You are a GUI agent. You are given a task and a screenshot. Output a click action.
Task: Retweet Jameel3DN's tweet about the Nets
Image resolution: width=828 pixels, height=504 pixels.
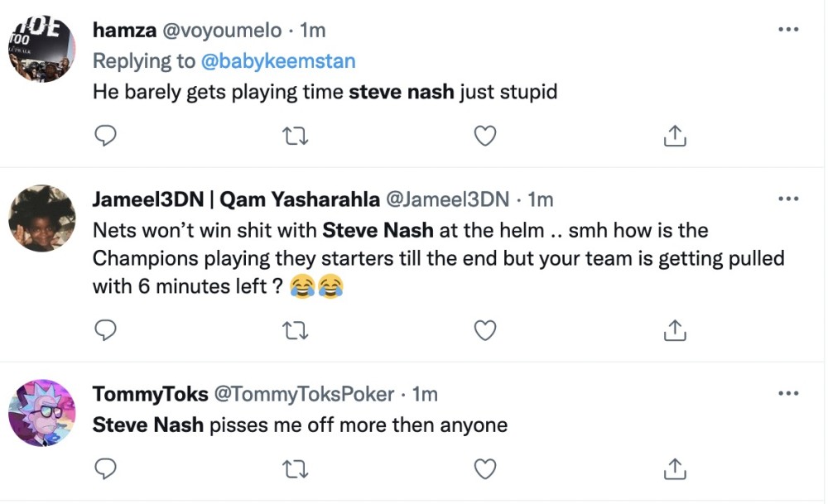pos(296,331)
